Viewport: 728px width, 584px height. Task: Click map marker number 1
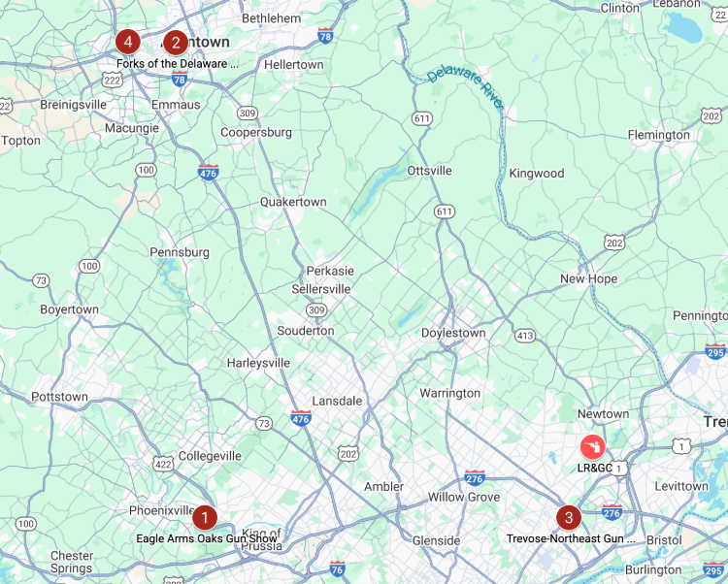[x=205, y=517]
